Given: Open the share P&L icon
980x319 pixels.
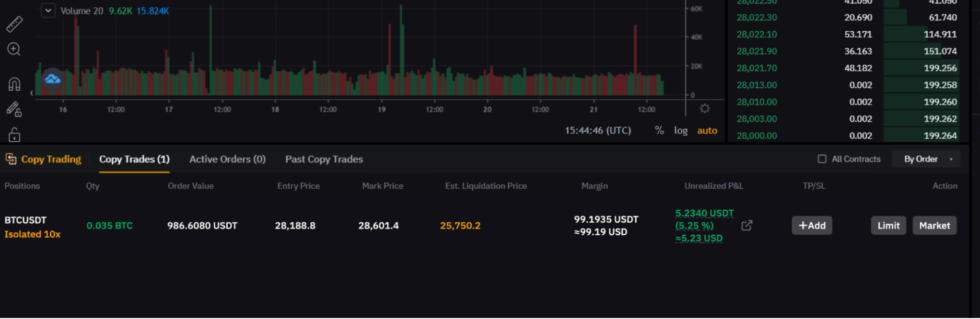Looking at the screenshot, I should click(747, 226).
